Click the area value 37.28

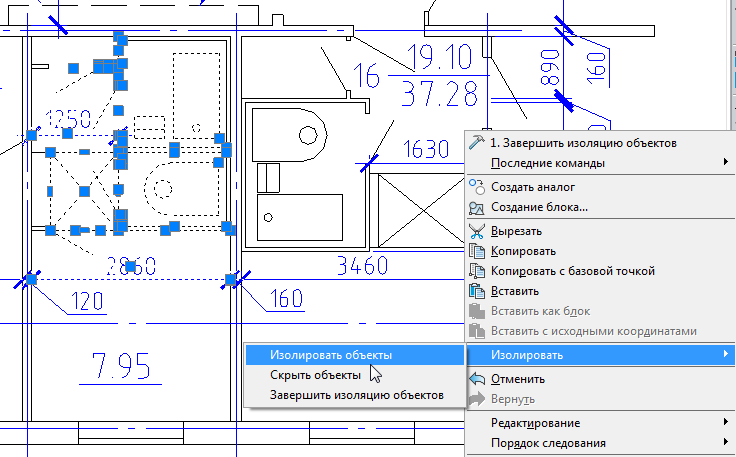click(440, 94)
